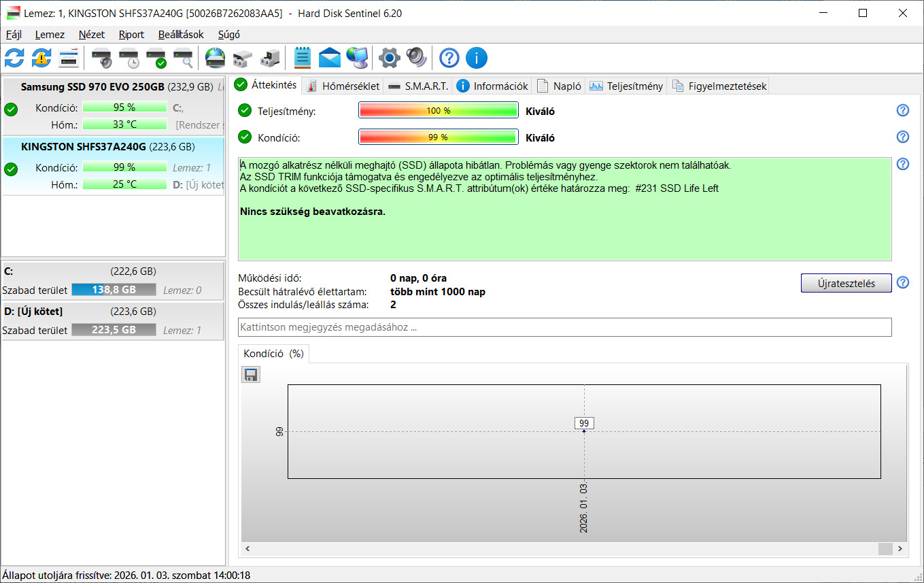The image size is (924, 583).
Task: Switch to the Információk tab
Action: (492, 86)
